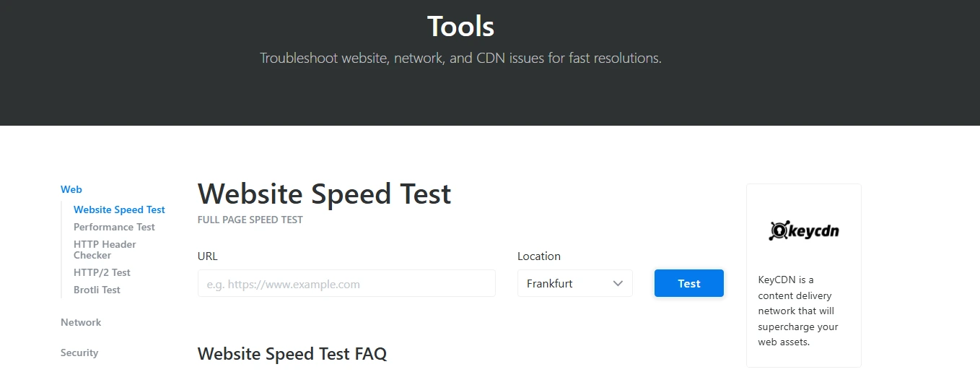Navigate to the HTTP/2 Test tool
This screenshot has height=372, width=980.
pos(102,272)
